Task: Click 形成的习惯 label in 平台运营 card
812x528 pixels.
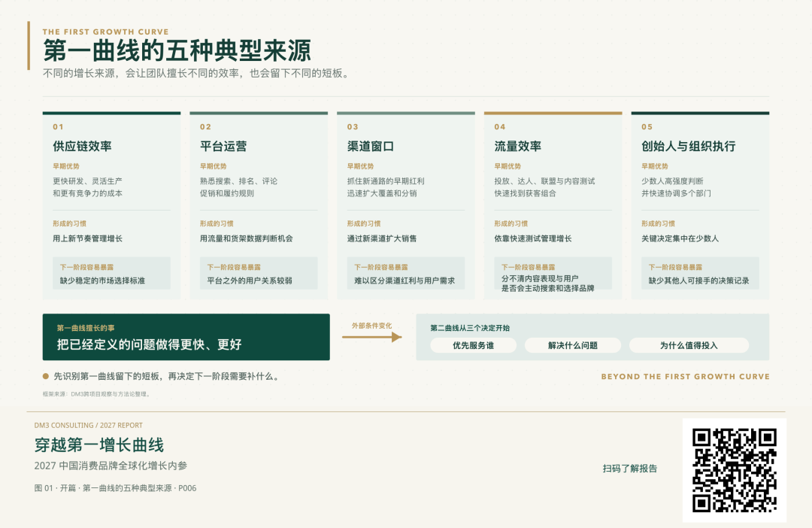Action: click(217, 224)
